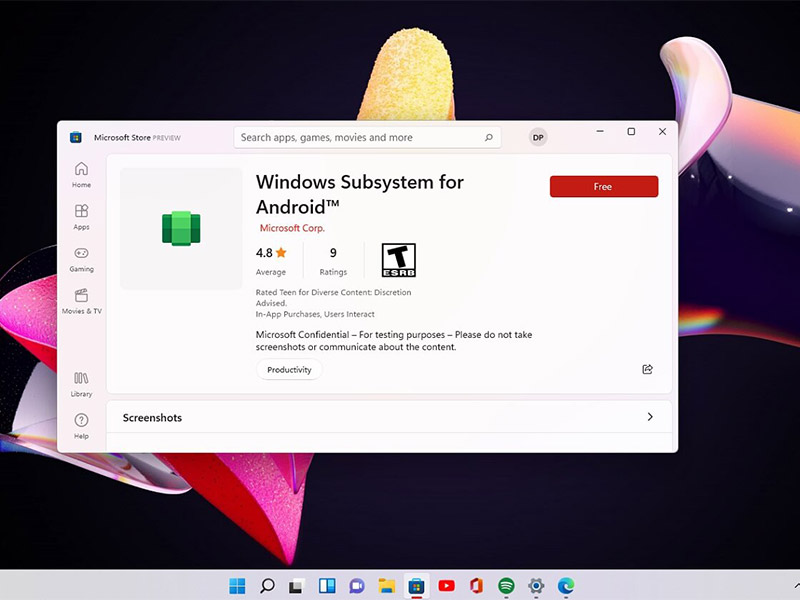Focus the search apps, games, movies field

coord(367,137)
